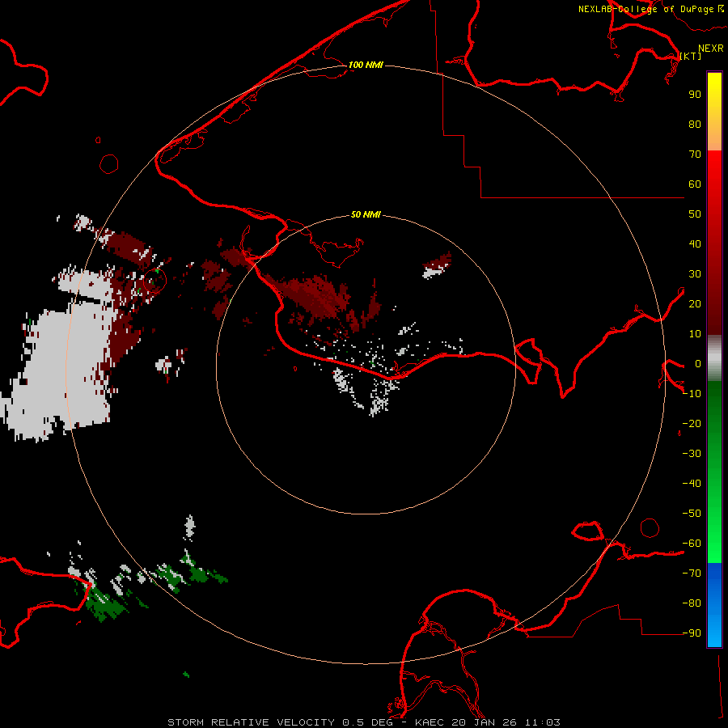Click the 40 value on the velocity scale
728x728 pixels.
pyautogui.click(x=695, y=243)
